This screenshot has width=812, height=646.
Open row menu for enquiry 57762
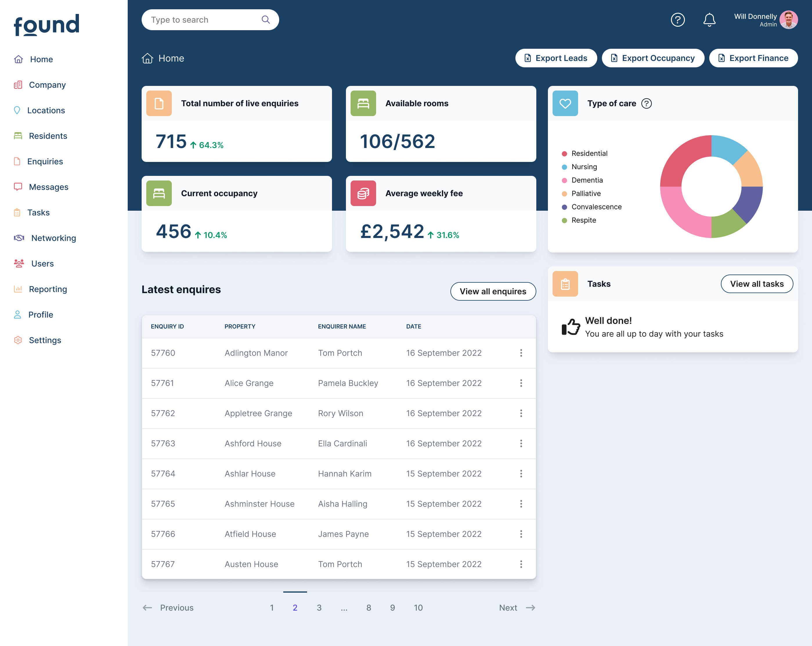tap(521, 413)
